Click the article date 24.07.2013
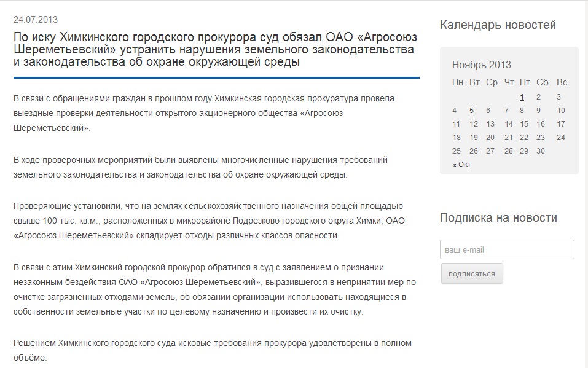588x368 pixels. 36,20
